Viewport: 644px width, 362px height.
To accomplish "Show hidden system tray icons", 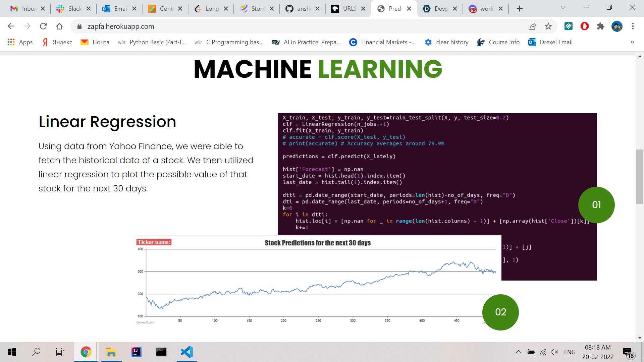I will click(x=518, y=352).
